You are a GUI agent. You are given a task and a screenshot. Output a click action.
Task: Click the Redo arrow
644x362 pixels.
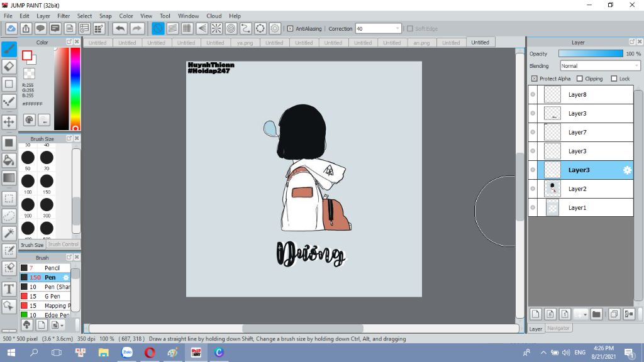point(136,28)
